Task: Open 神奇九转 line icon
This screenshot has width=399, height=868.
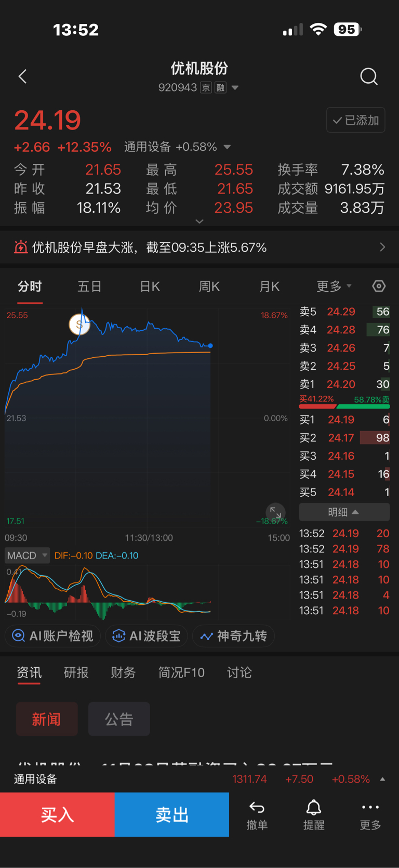Action: coord(206,636)
